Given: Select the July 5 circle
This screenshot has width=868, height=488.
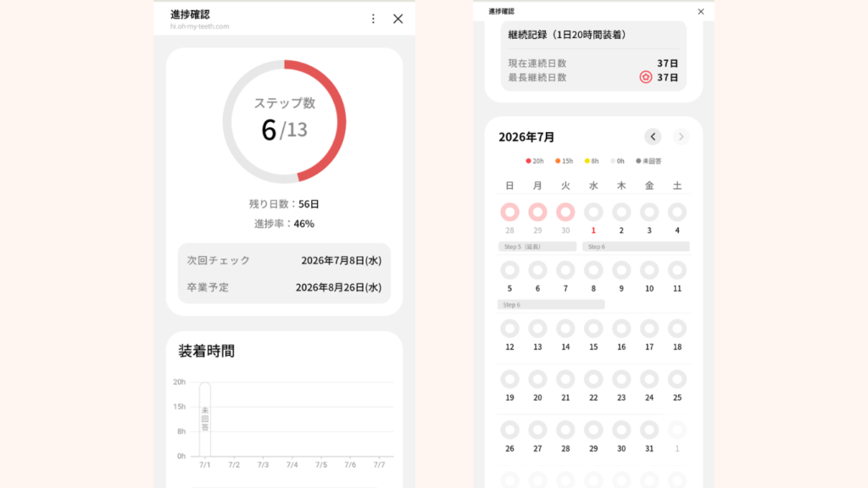Looking at the screenshot, I should [x=509, y=270].
